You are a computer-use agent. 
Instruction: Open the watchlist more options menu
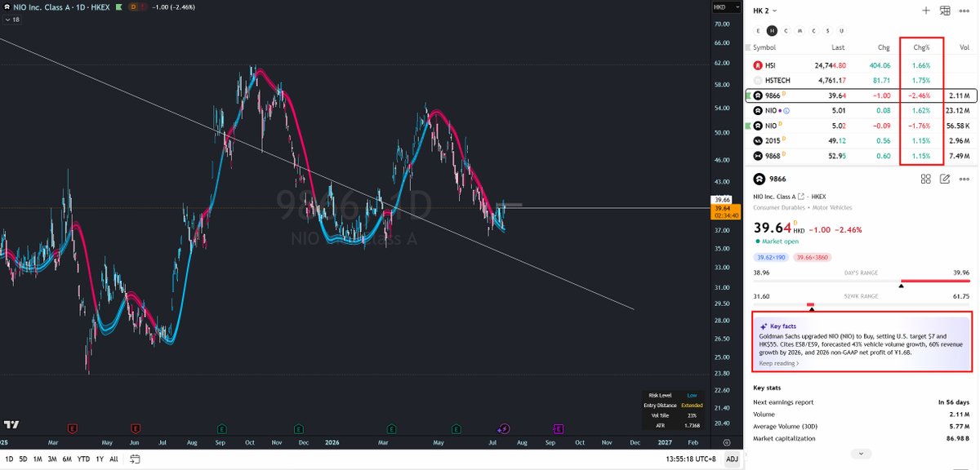[965, 11]
